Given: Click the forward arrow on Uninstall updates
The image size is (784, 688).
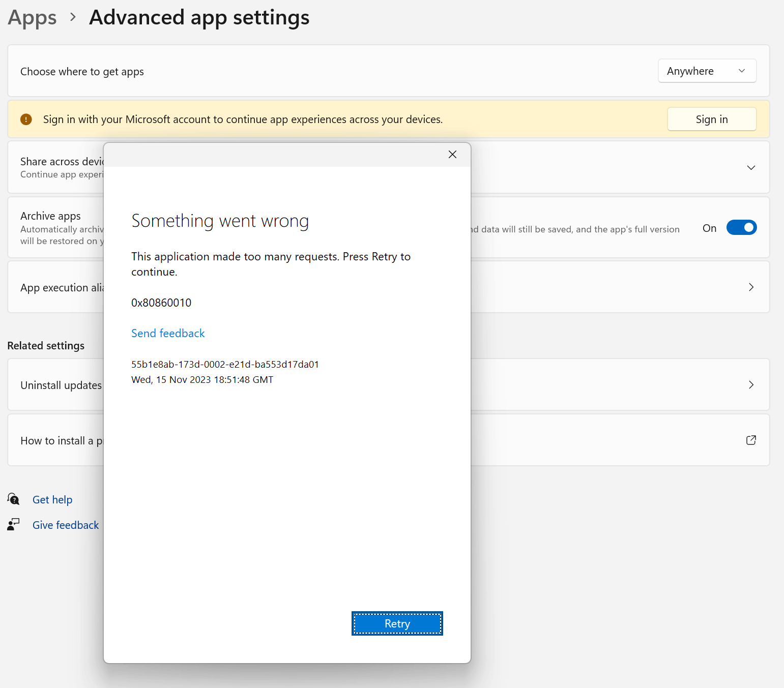Looking at the screenshot, I should [751, 385].
